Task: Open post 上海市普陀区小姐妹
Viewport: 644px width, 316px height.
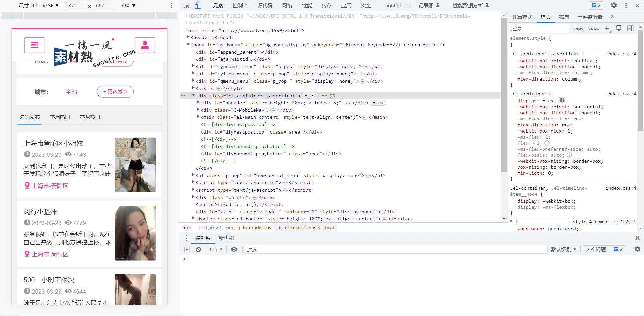Action: [53, 143]
